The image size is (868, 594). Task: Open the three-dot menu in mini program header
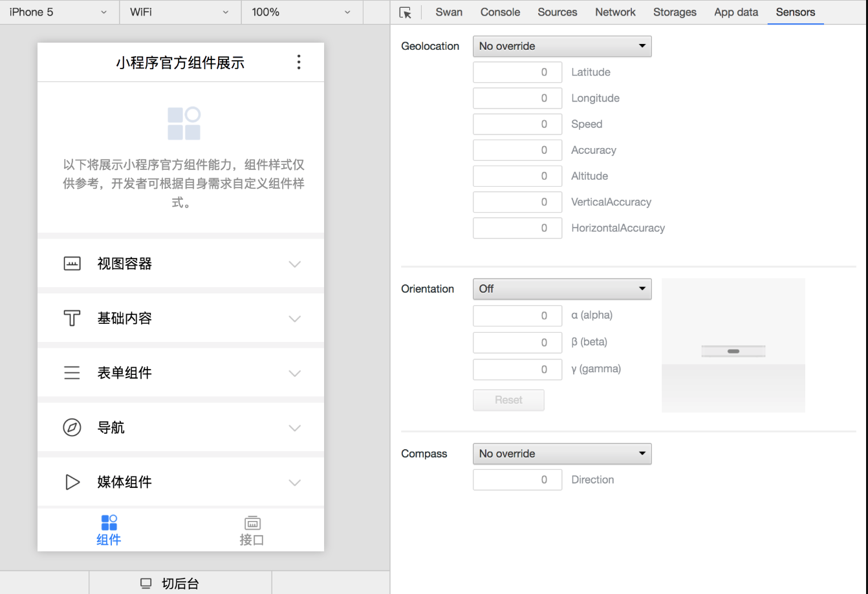tap(299, 62)
